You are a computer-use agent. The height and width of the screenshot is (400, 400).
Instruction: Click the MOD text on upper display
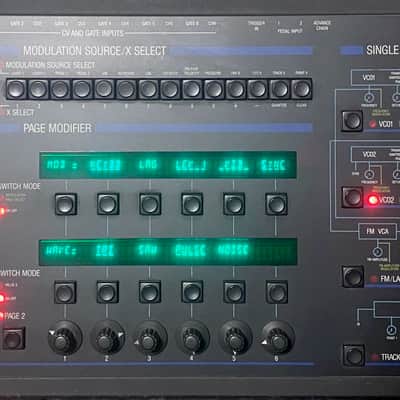(x=57, y=165)
